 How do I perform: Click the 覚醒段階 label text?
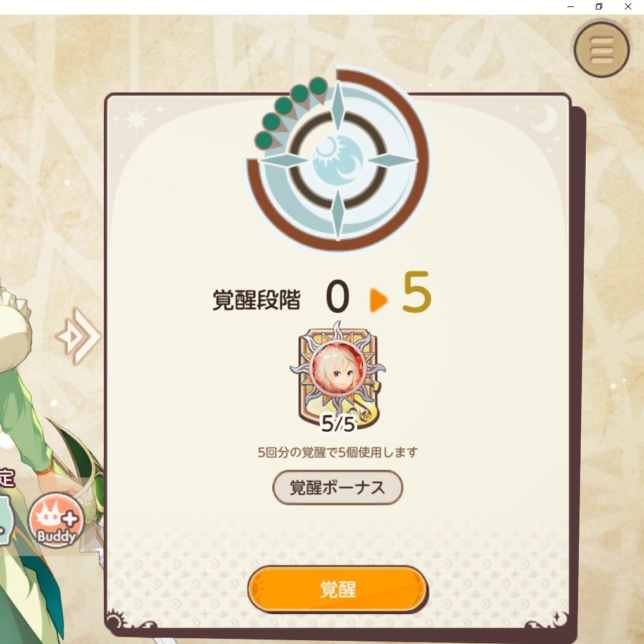(x=256, y=300)
